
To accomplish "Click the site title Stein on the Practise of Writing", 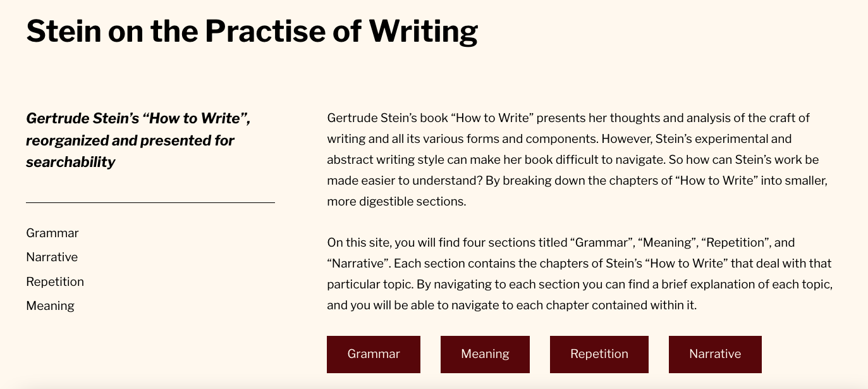I will coord(252,30).
